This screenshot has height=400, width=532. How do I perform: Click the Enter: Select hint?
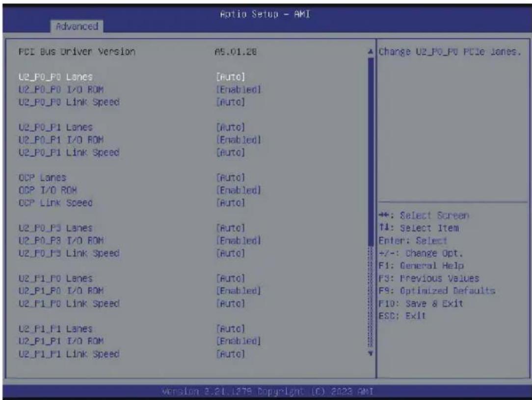[413, 240]
